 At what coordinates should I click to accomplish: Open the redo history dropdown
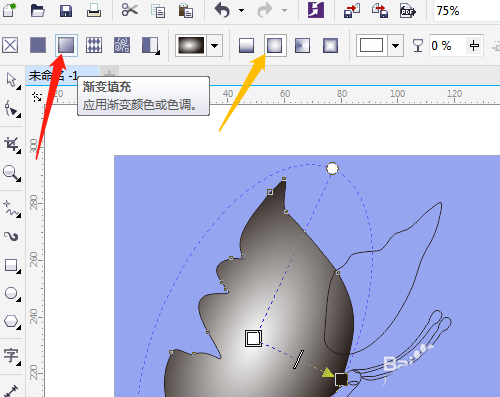[x=284, y=10]
